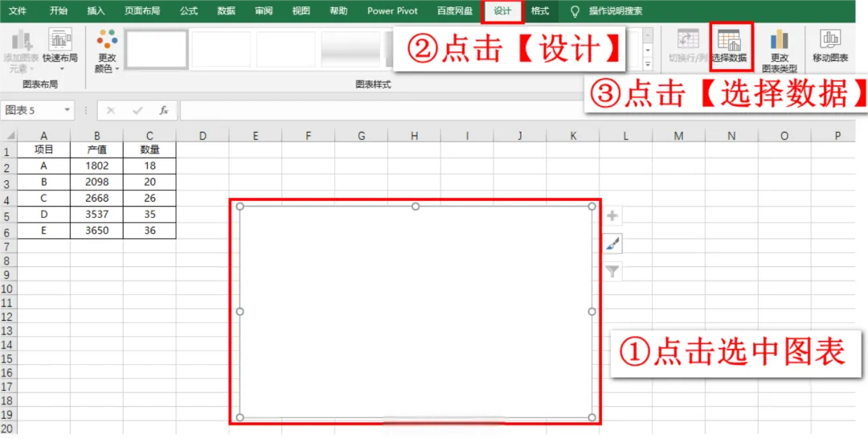The image size is (868, 439).
Task: Click the cell with value 3537
Action: pyautogui.click(x=97, y=214)
